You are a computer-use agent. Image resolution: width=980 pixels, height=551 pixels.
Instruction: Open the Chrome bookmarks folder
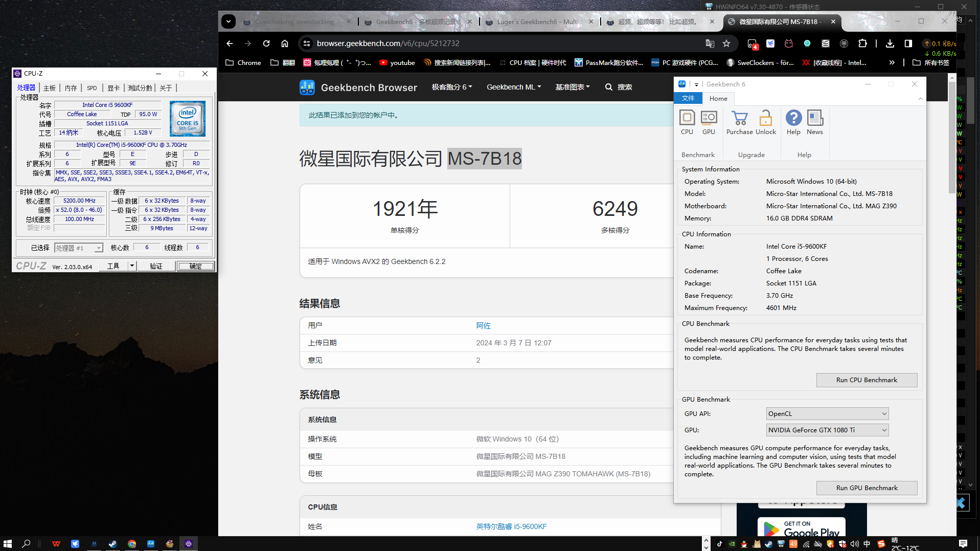point(243,62)
